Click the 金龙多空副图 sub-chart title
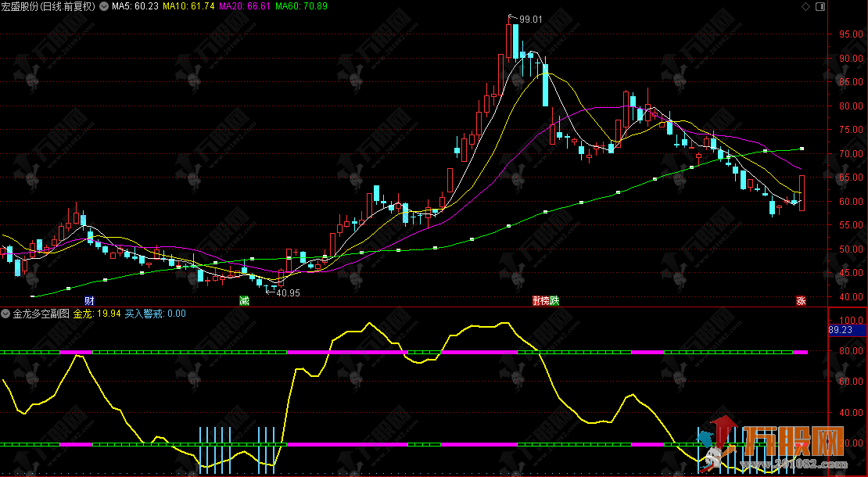The height and width of the screenshot is (477, 868). pyautogui.click(x=41, y=314)
